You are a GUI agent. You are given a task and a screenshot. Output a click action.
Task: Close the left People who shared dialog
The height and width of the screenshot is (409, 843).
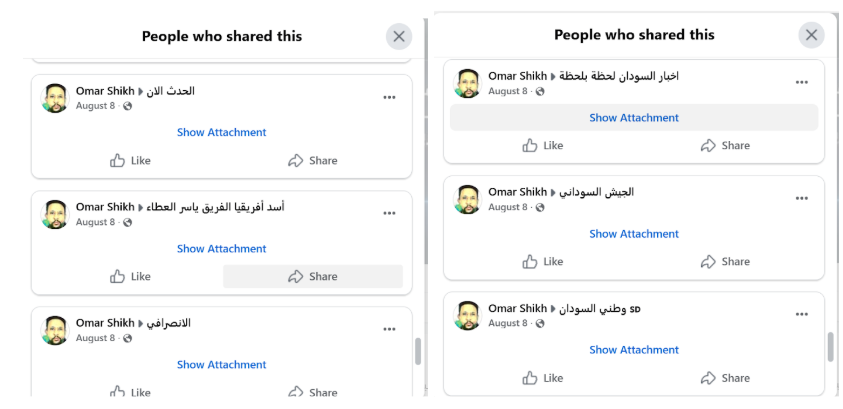(x=399, y=37)
